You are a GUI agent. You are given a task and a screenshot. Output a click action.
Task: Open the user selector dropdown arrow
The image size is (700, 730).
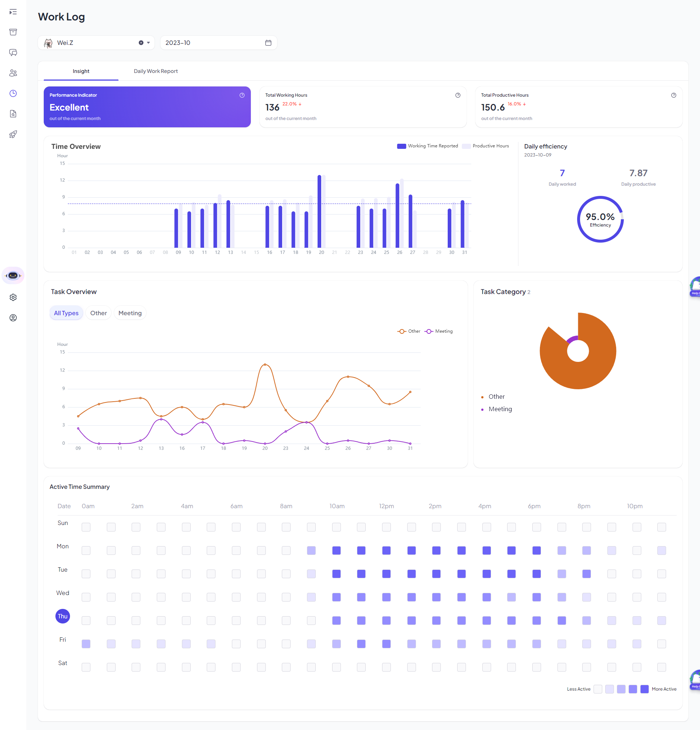pos(148,43)
